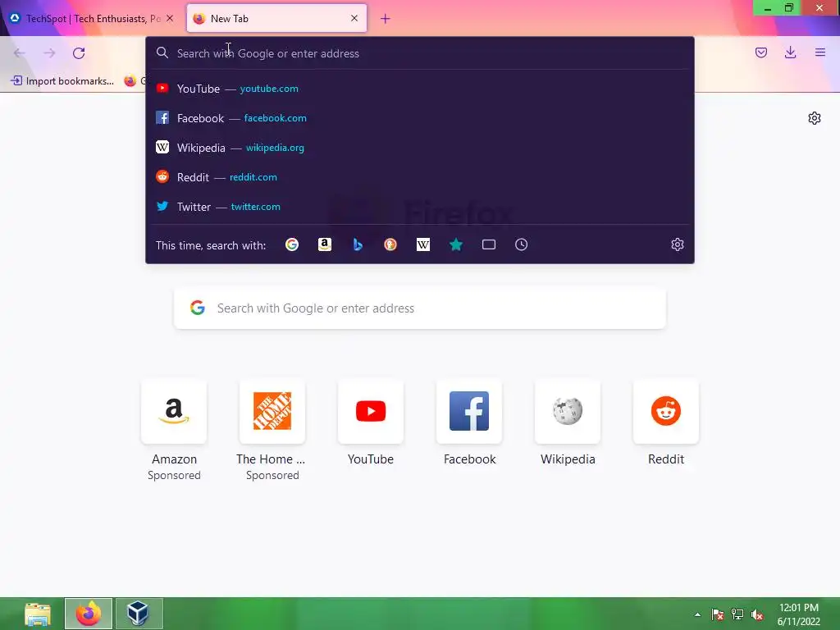This screenshot has width=840, height=630.
Task: Click the muted volume tray icon
Action: (757, 614)
